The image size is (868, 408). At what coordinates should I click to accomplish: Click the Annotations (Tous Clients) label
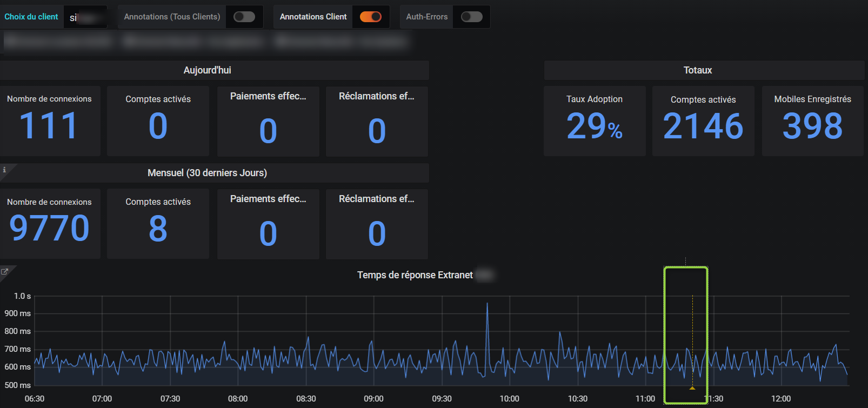pyautogui.click(x=172, y=17)
